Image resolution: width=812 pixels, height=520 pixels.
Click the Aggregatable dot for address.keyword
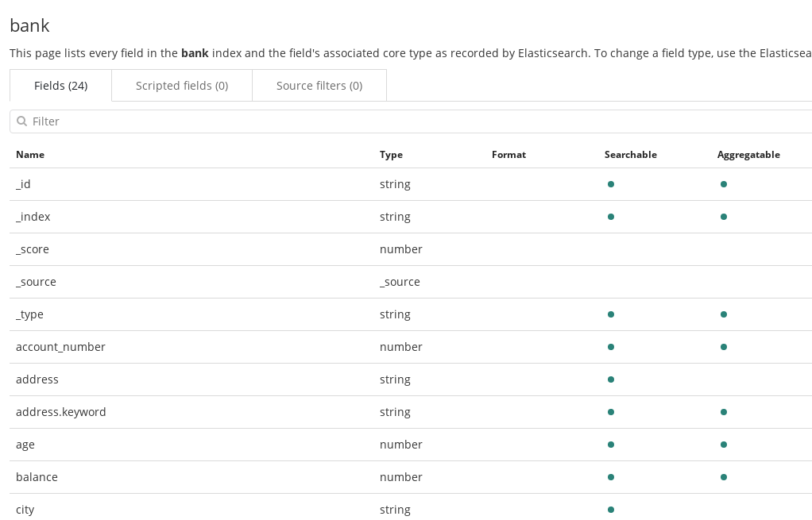pos(724,412)
